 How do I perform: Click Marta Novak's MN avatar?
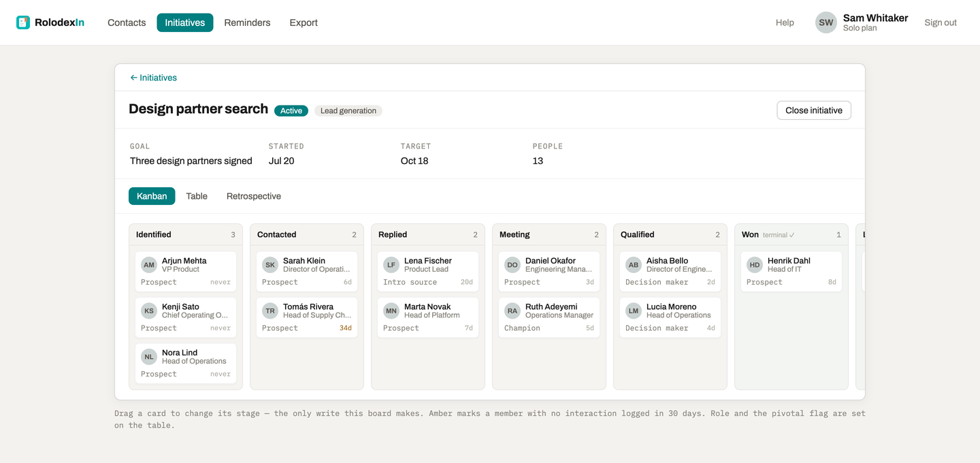tap(391, 311)
